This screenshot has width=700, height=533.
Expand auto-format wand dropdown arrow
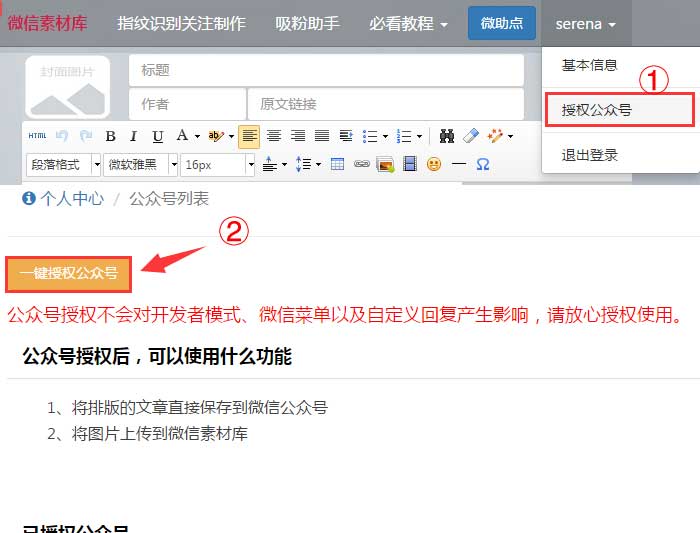pos(510,136)
